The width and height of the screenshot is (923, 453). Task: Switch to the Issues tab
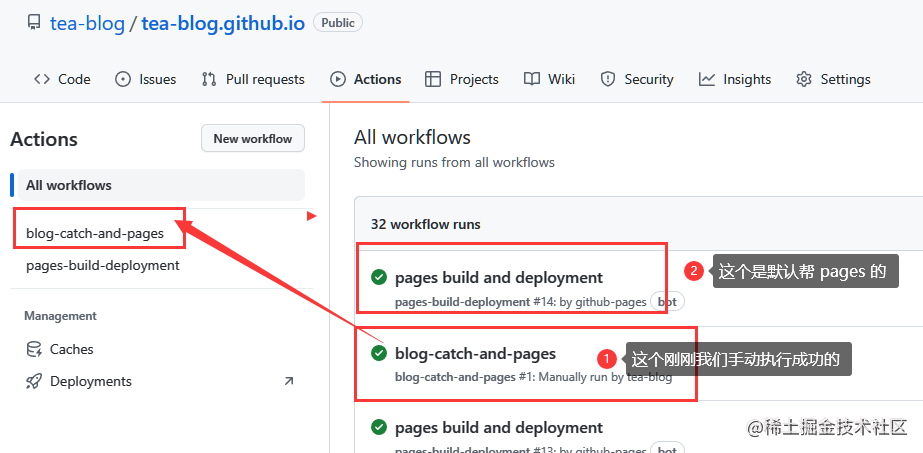(x=145, y=79)
